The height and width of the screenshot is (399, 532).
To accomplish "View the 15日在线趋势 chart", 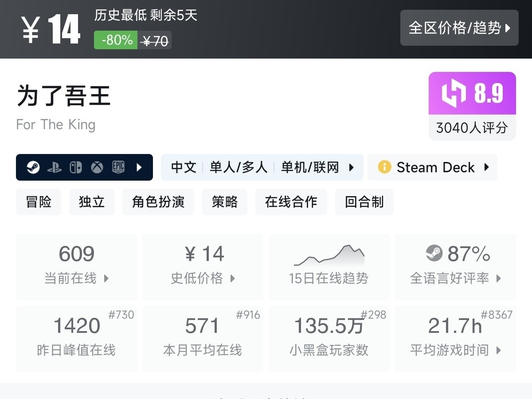I will point(329,266).
